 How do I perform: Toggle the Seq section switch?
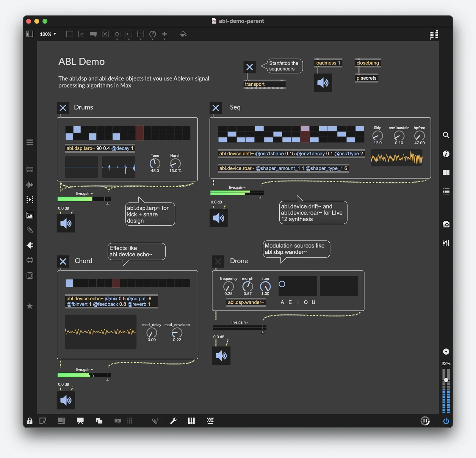tap(216, 108)
